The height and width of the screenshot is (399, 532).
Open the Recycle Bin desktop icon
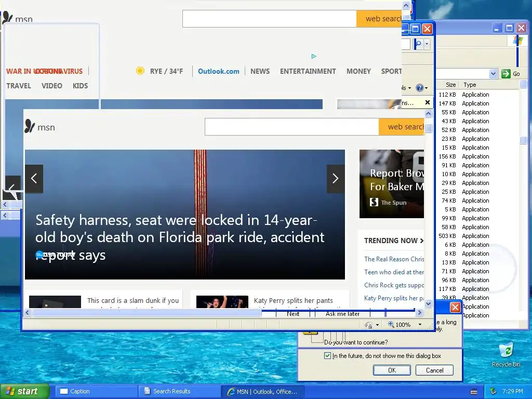(x=506, y=354)
